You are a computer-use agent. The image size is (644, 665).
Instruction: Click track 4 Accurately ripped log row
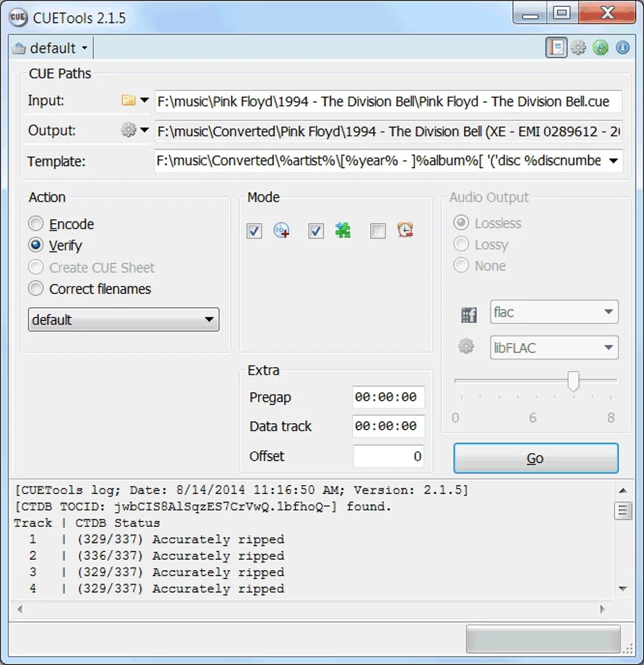pos(157,589)
